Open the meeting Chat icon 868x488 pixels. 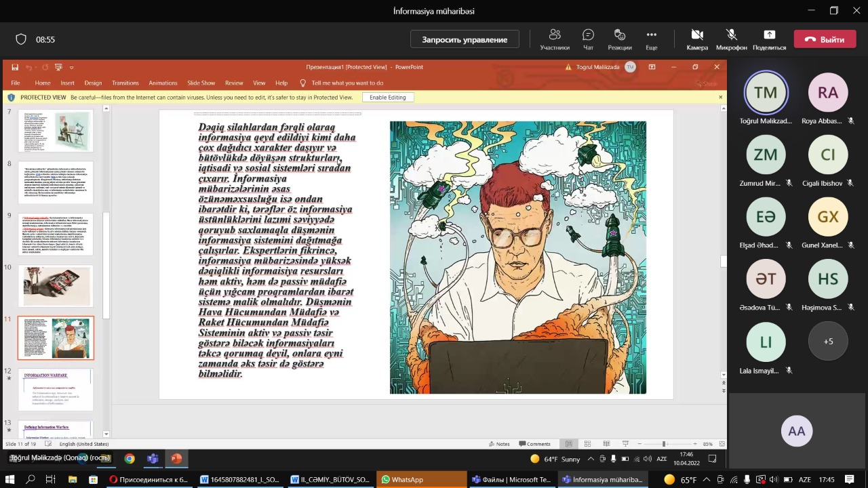588,39
